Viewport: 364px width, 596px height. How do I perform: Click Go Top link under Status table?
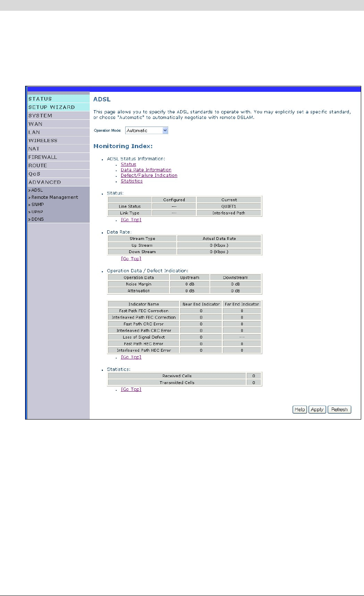[x=131, y=220]
